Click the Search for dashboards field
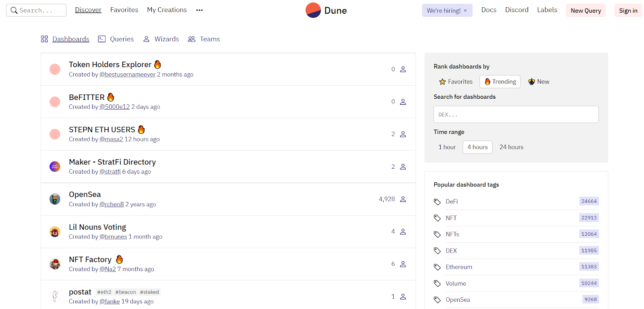Screen dimensions: 644x309 [516, 114]
